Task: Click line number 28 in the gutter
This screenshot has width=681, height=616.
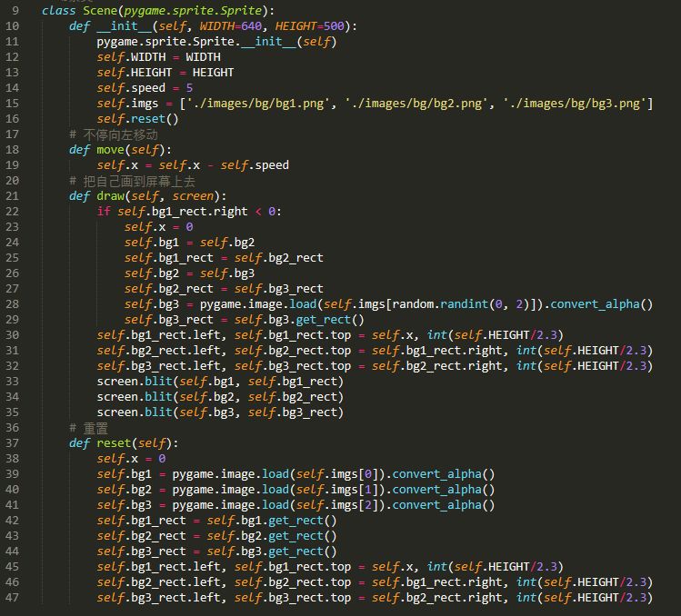Action: (12, 304)
